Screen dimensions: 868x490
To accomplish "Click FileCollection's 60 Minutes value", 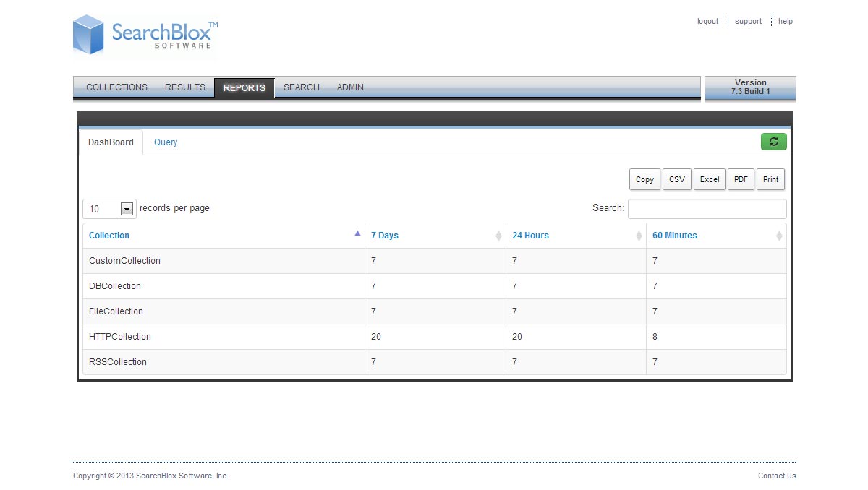I will (x=655, y=311).
